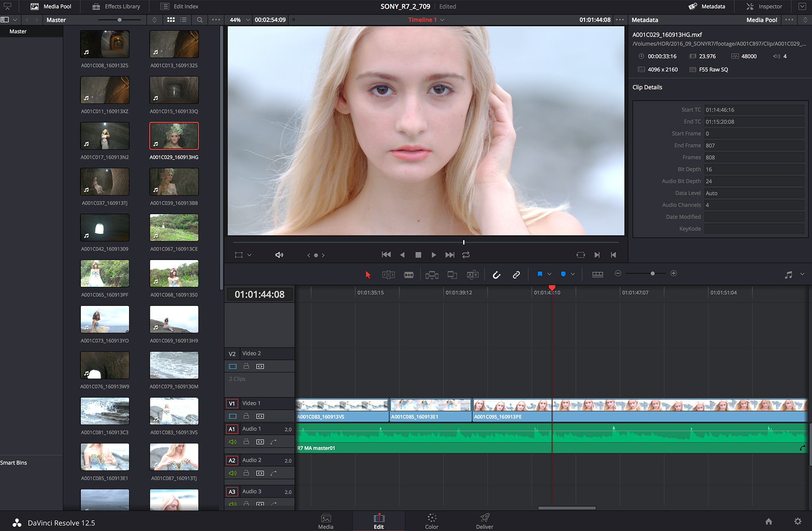Open the Deliver page tab

pos(484,521)
